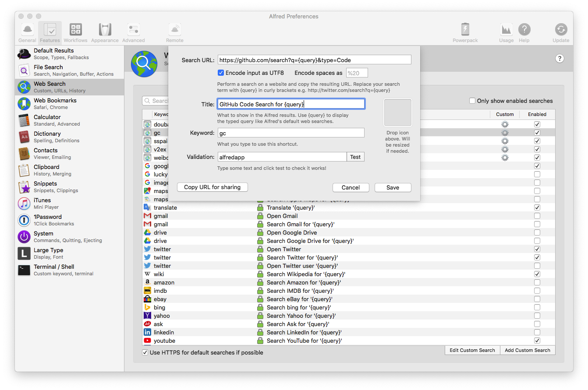Open the General preferences tab

tap(27, 33)
